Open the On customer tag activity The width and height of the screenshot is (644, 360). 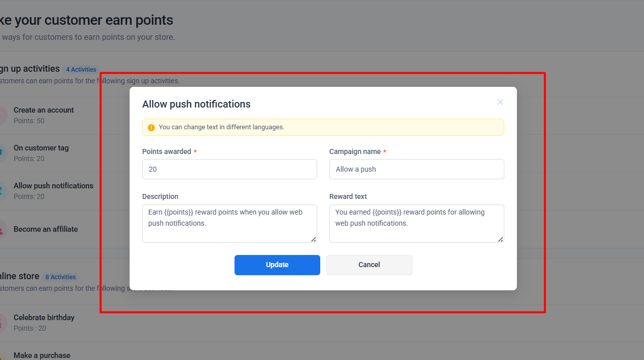point(41,148)
